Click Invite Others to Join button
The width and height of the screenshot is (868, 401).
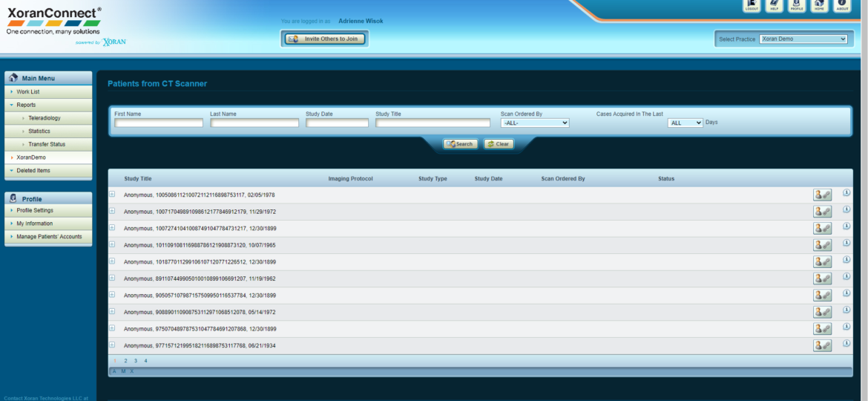(325, 39)
